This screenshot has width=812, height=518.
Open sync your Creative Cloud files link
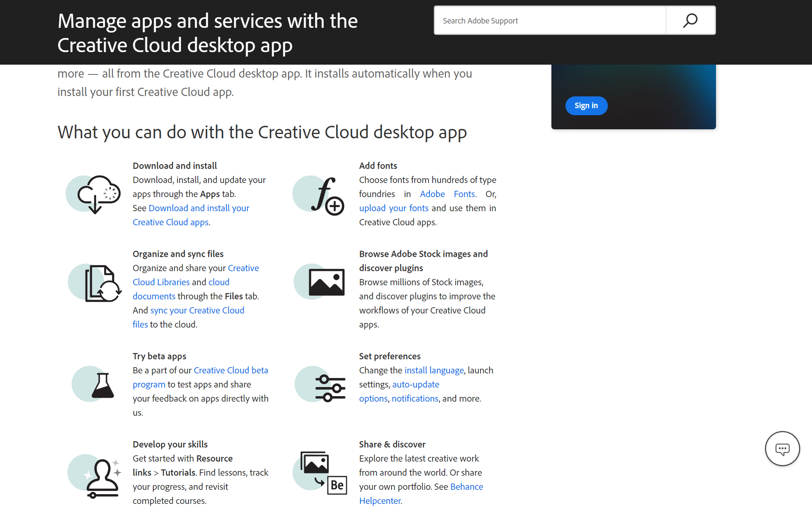click(188, 317)
